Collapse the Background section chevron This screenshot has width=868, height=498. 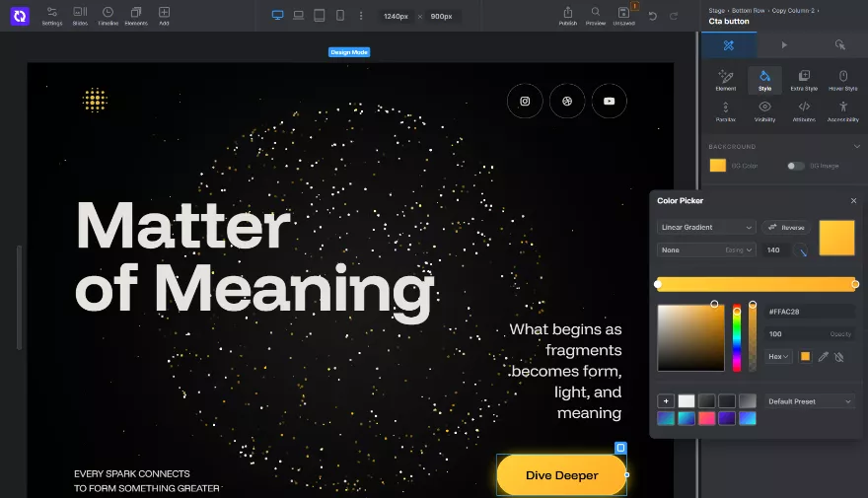click(855, 147)
